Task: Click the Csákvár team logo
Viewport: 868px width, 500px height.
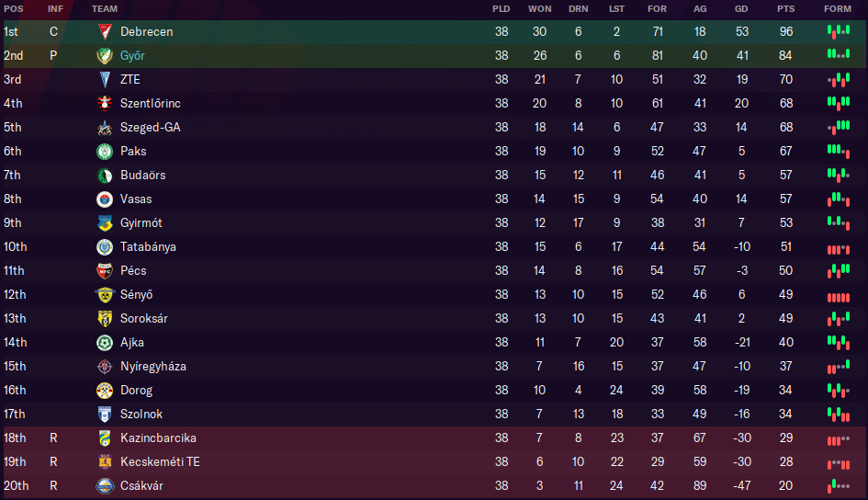Action: (105, 485)
